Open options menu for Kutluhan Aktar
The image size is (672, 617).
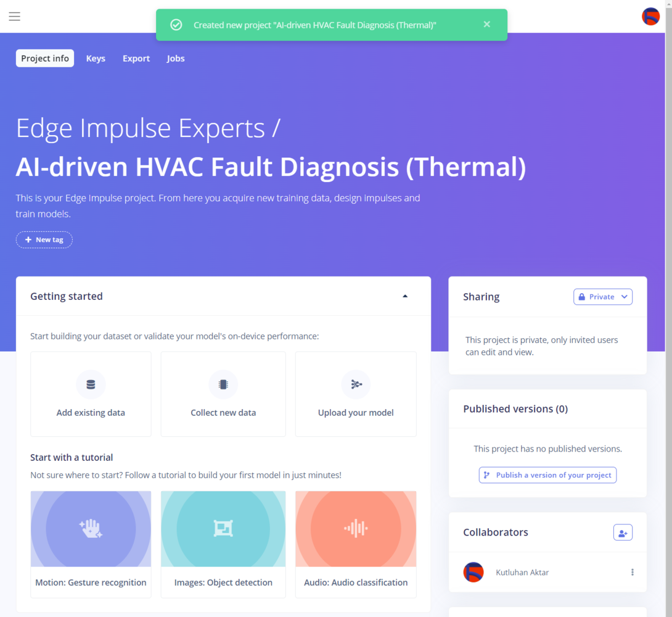point(632,572)
